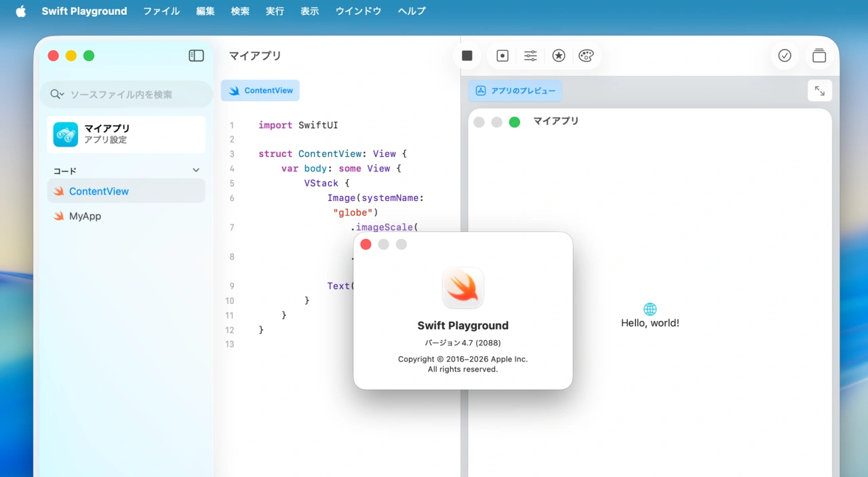The image size is (868, 477).
Task: Collapse the コード section chevron
Action: click(x=195, y=170)
